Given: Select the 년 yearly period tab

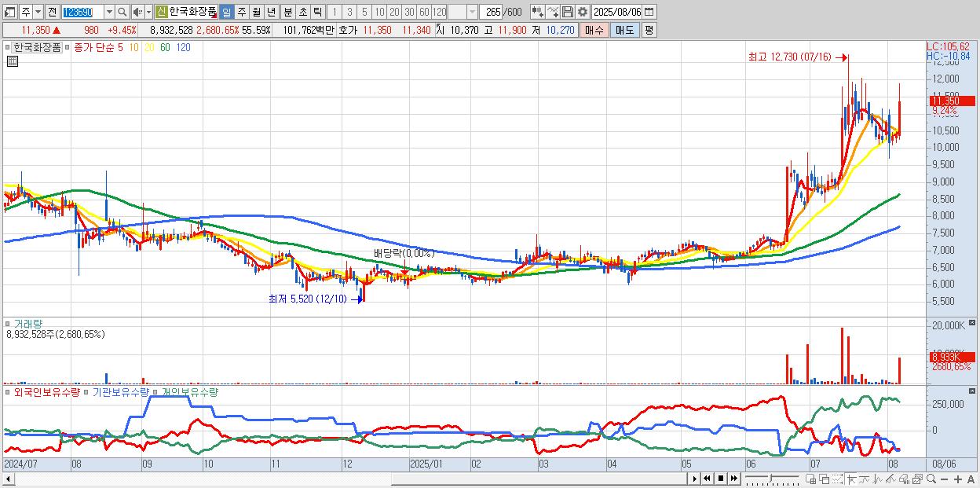Looking at the screenshot, I should coord(271,12).
